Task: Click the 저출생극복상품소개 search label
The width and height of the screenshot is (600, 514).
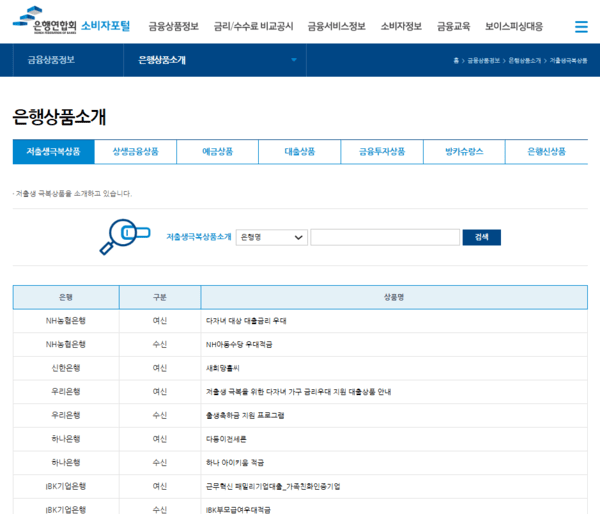Action: (x=199, y=237)
